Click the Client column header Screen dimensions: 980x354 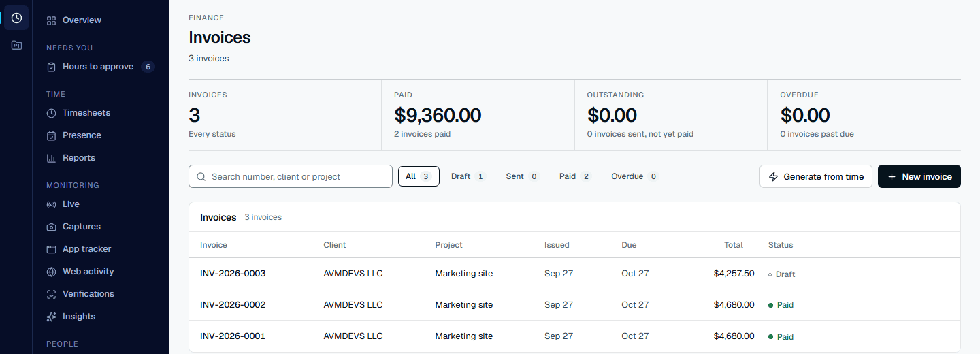pyautogui.click(x=335, y=245)
